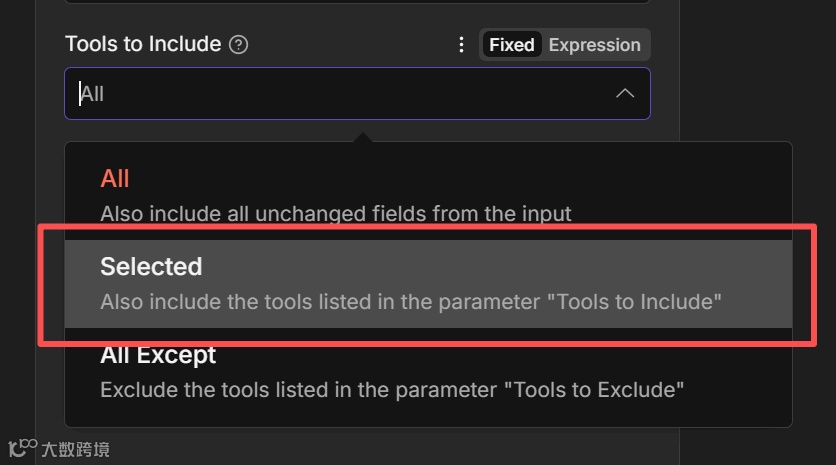Click the Selected option's description about listed tools
Image resolution: width=836 pixels, height=465 pixels.
click(411, 301)
